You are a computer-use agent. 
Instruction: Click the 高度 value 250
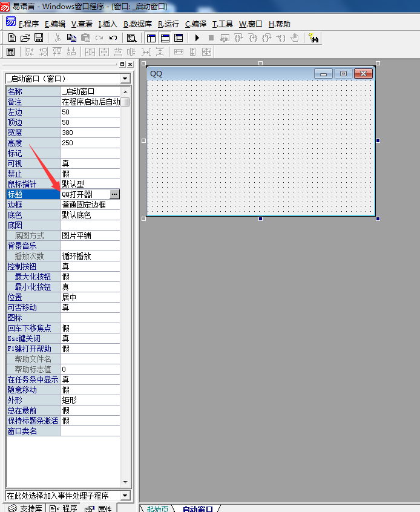point(90,143)
